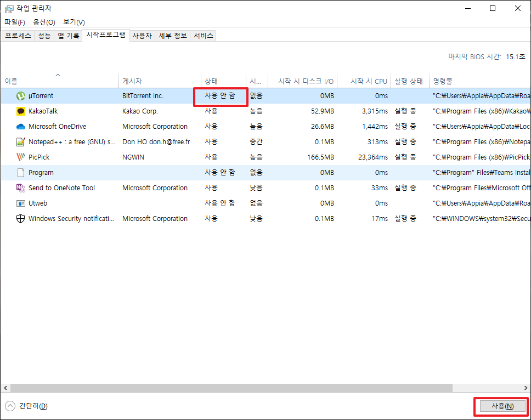Sort by 시작 시 디스크 I/O column
Screen dimensions: 531x420
point(303,81)
